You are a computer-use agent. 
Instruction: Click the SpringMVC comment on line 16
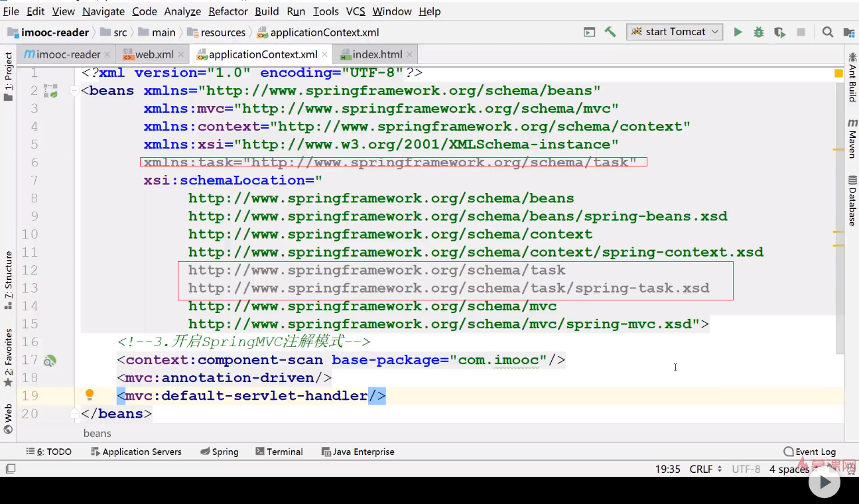click(x=243, y=342)
